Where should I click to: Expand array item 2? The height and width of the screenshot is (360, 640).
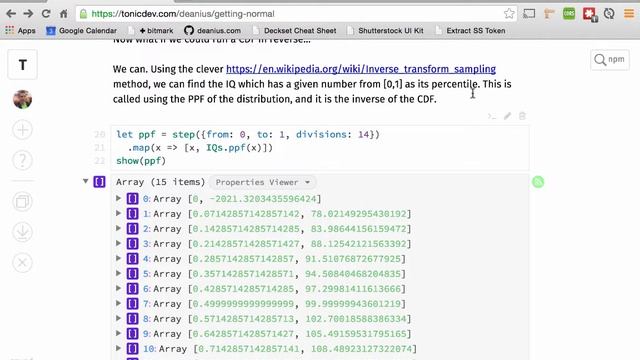click(118, 228)
